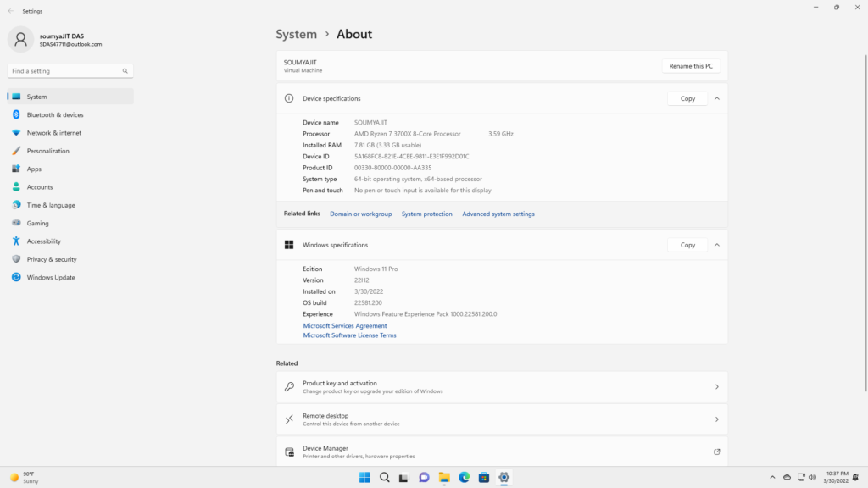Click the Accounts person icon
Viewport: 868px width, 488px height.
pyautogui.click(x=16, y=187)
